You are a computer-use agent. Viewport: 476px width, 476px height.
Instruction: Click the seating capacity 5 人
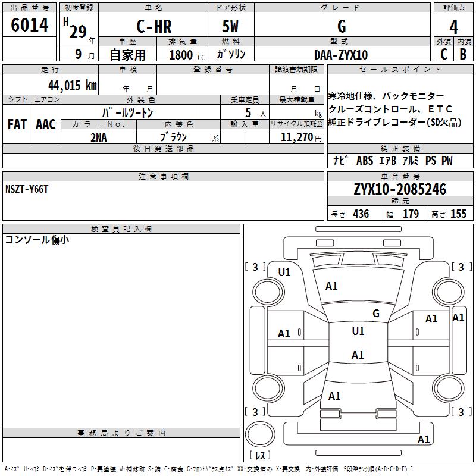[256, 112]
